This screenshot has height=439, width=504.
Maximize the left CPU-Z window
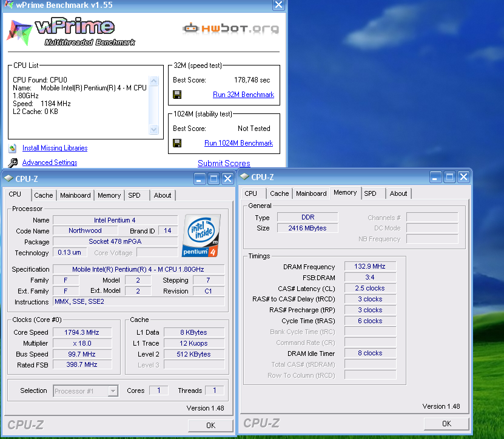point(213,179)
